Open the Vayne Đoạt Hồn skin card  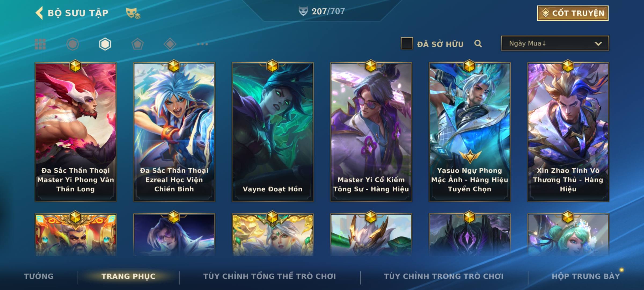pyautogui.click(x=273, y=132)
